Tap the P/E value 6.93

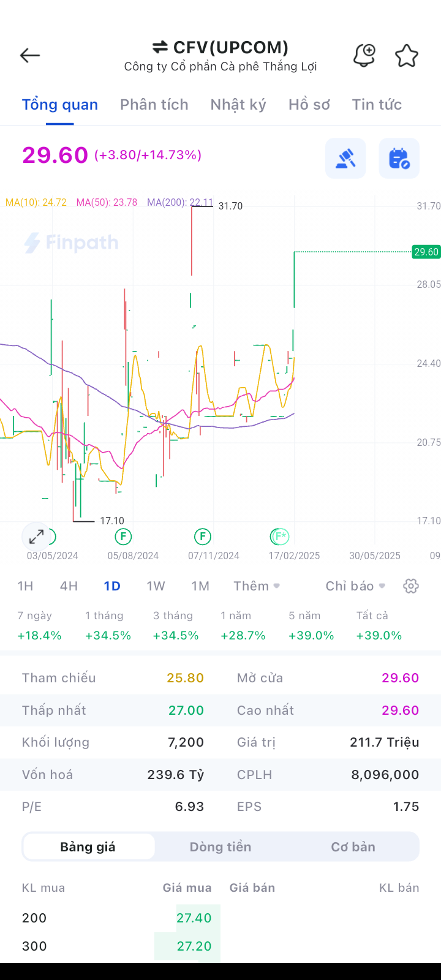coord(189,807)
